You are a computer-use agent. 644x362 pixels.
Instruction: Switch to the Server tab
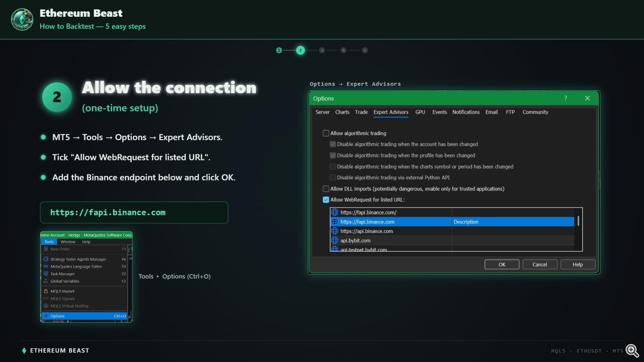tap(322, 112)
